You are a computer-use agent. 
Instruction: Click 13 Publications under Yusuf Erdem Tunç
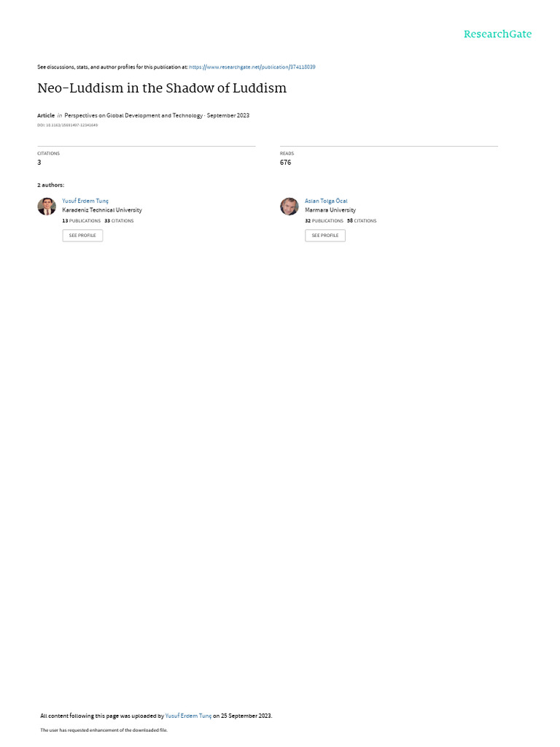pos(82,221)
